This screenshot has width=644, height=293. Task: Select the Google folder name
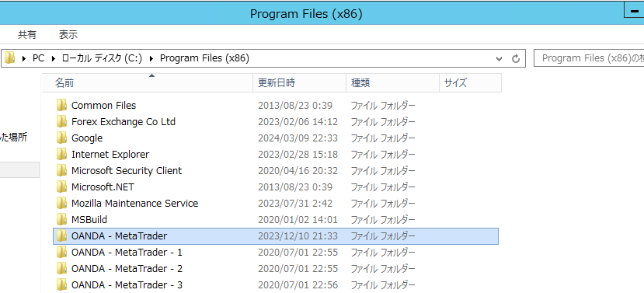[87, 138]
